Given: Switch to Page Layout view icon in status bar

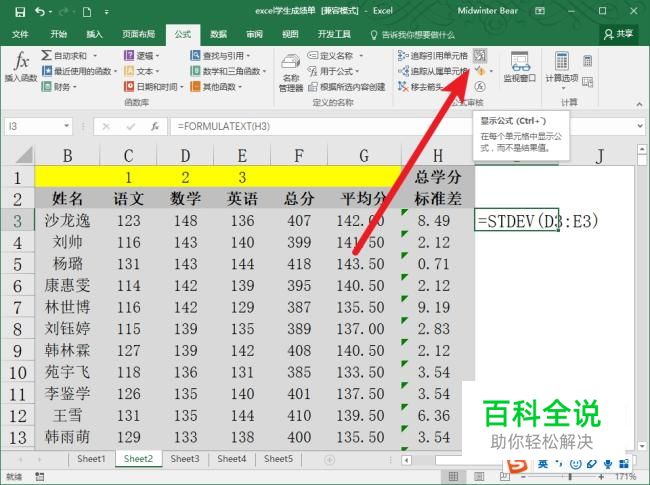Looking at the screenshot, I should coord(479,476).
